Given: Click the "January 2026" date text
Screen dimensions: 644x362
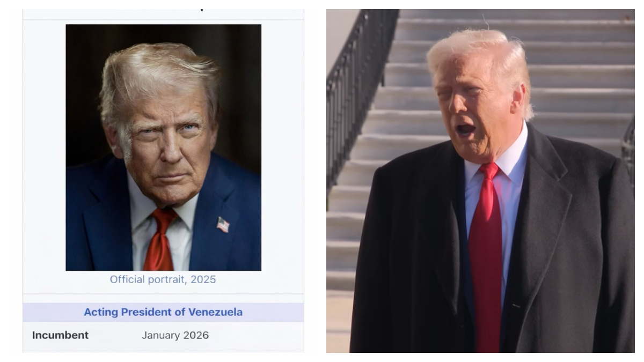Looking at the screenshot, I should 175,335.
